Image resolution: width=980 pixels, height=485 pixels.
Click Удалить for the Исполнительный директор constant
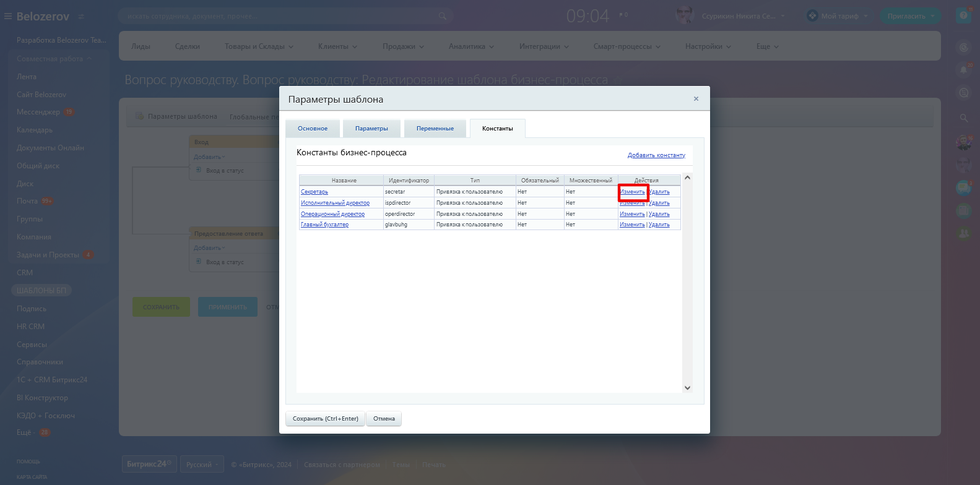click(x=659, y=203)
